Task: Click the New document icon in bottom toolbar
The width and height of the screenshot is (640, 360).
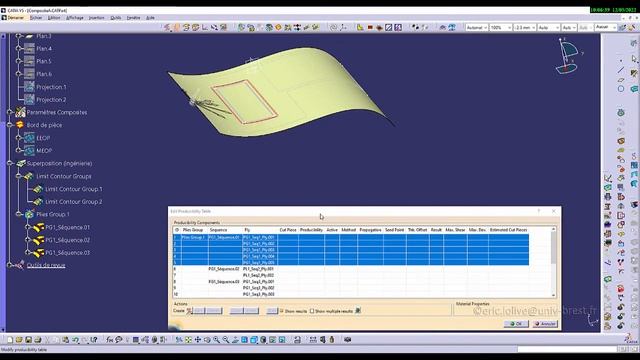Action: [x=10, y=340]
